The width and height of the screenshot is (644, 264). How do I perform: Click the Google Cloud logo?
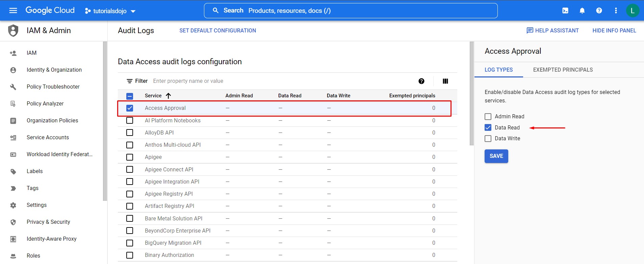pos(50,10)
